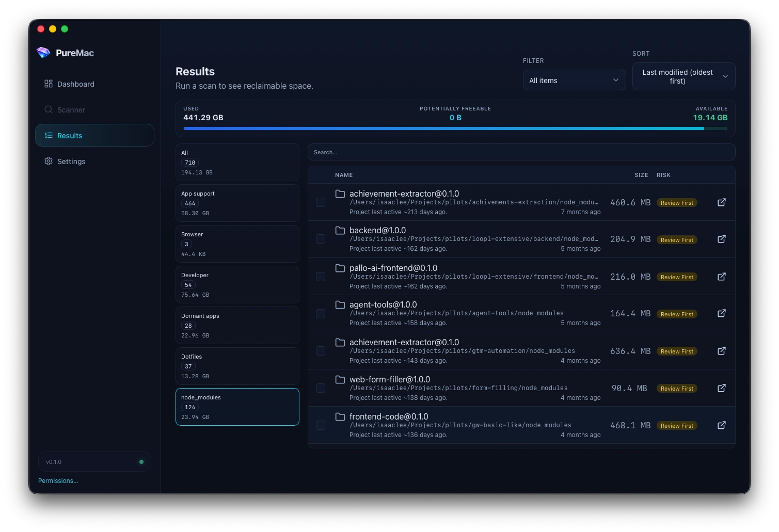Open achievement-extractor achivements-extraction path externally
Viewport: 779px width, 532px height.
[722, 202]
